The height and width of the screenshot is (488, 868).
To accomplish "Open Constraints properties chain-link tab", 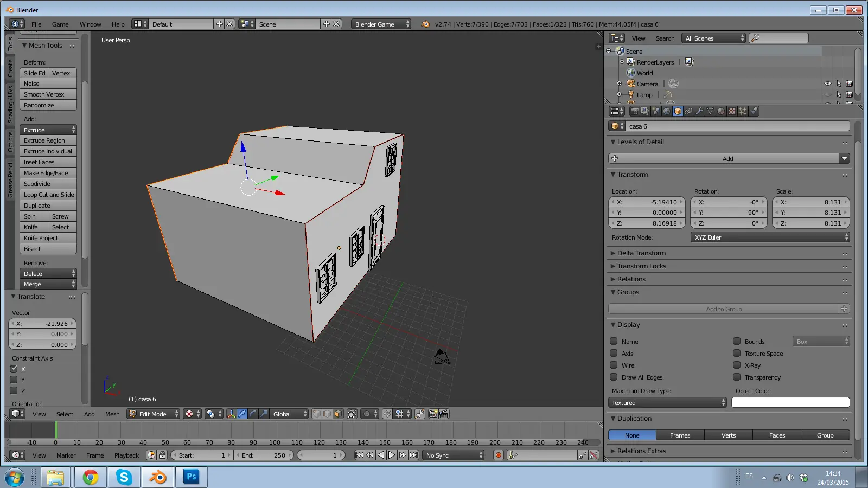I will [x=688, y=111].
